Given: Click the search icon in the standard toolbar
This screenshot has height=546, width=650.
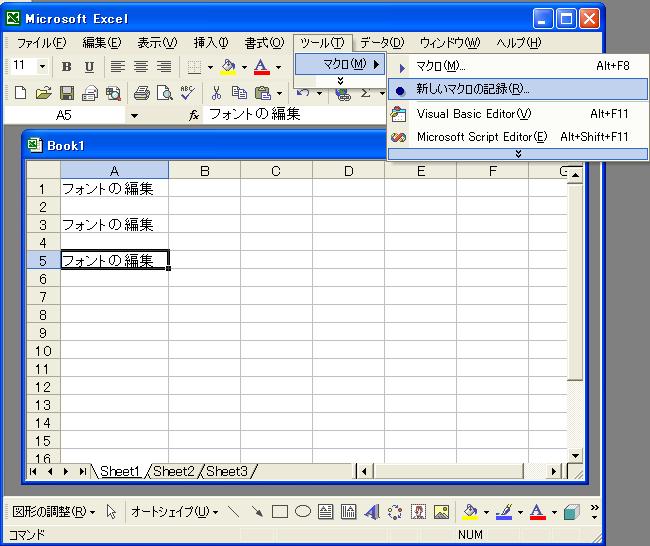Looking at the screenshot, I should 113,93.
